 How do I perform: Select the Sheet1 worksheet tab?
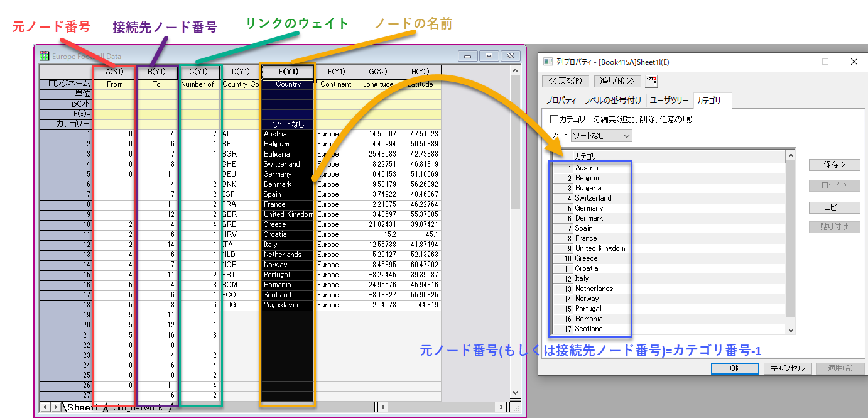click(x=82, y=407)
